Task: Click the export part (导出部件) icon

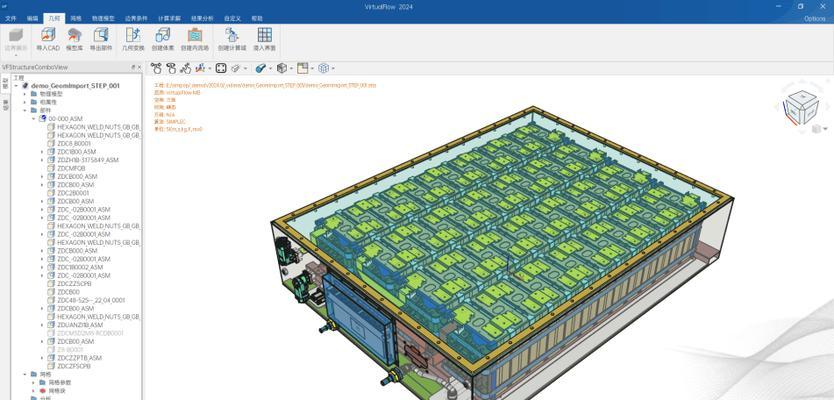Action: pyautogui.click(x=101, y=35)
